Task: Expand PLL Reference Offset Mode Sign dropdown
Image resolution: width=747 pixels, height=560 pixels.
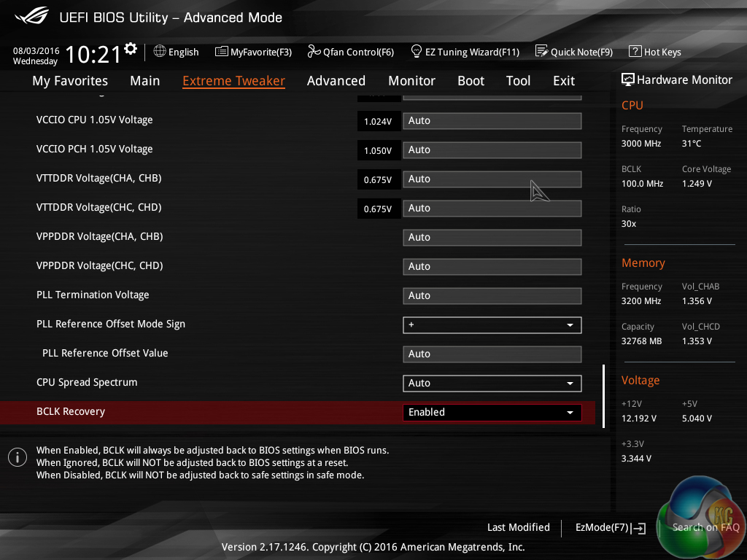Action: pos(492,324)
